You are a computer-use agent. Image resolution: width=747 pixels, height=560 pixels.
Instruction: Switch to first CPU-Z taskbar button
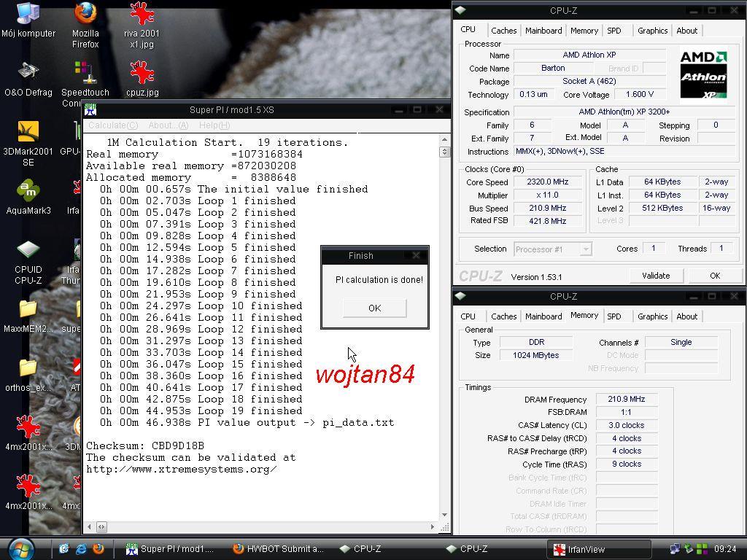[360, 549]
